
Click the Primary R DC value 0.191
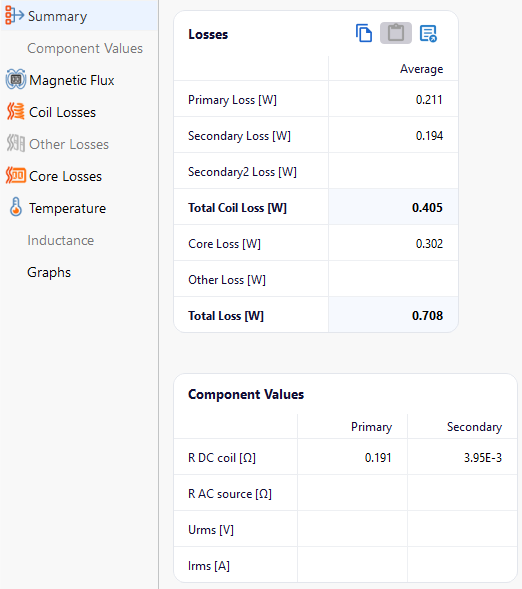point(378,458)
